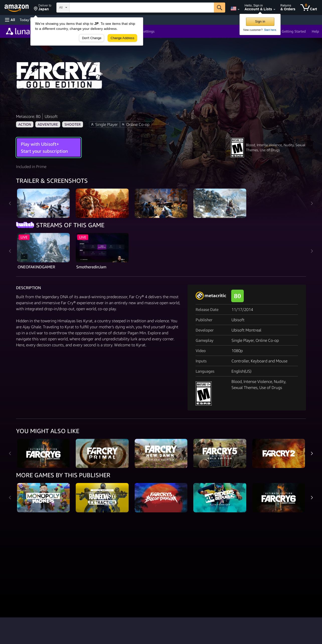Open Far Cry 6 tile under More Games By This Publisher
The height and width of the screenshot is (644, 322).
click(x=279, y=498)
